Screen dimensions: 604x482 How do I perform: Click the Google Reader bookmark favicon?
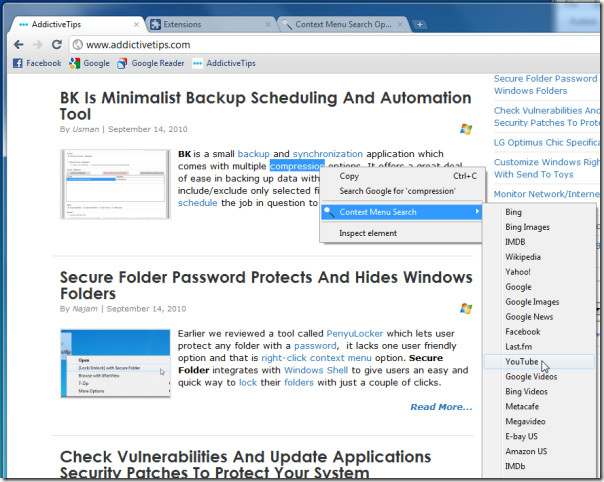[x=122, y=63]
